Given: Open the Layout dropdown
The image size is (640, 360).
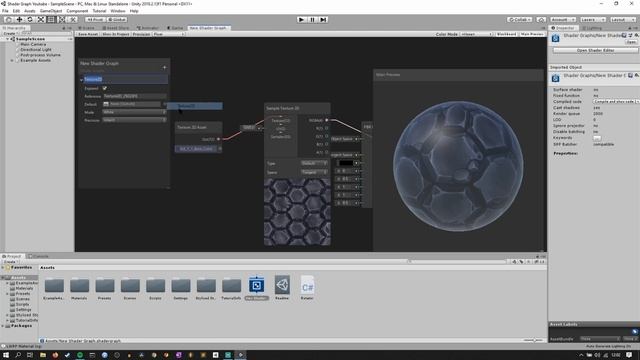Looking at the screenshot, I should point(623,19).
